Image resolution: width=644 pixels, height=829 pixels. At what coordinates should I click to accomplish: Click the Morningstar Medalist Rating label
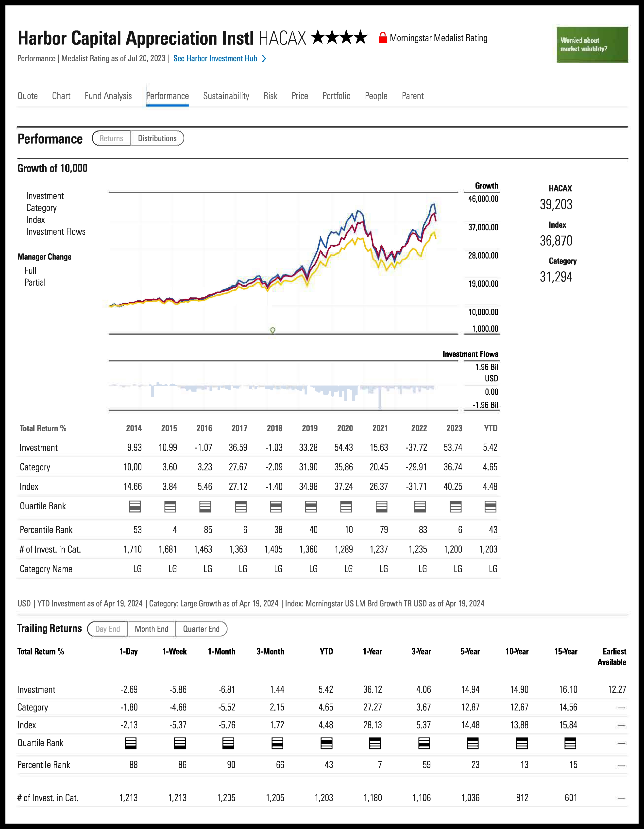[x=438, y=38]
